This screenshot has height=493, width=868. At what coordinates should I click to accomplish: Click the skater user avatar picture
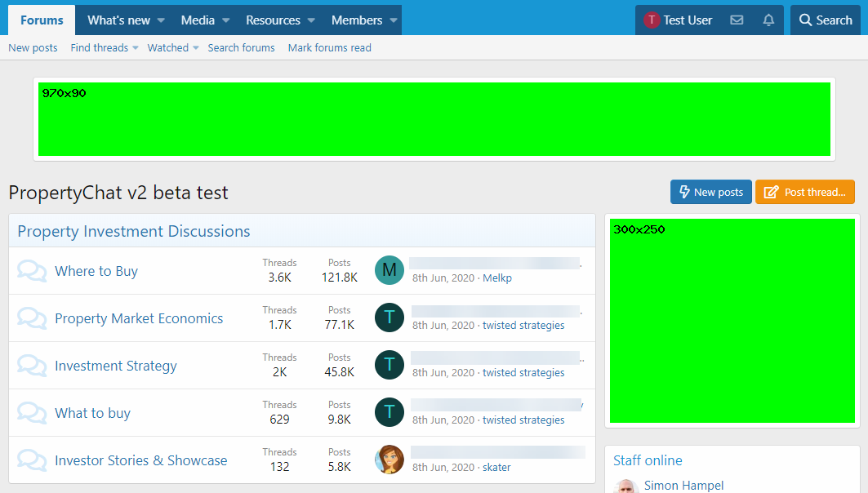click(389, 460)
